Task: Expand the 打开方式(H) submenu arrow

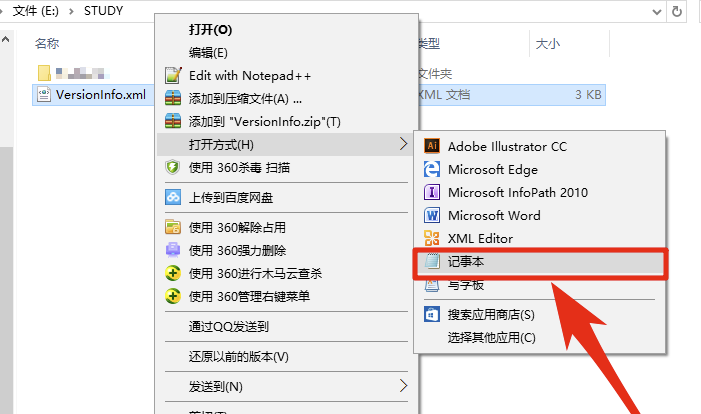Action: 403,144
